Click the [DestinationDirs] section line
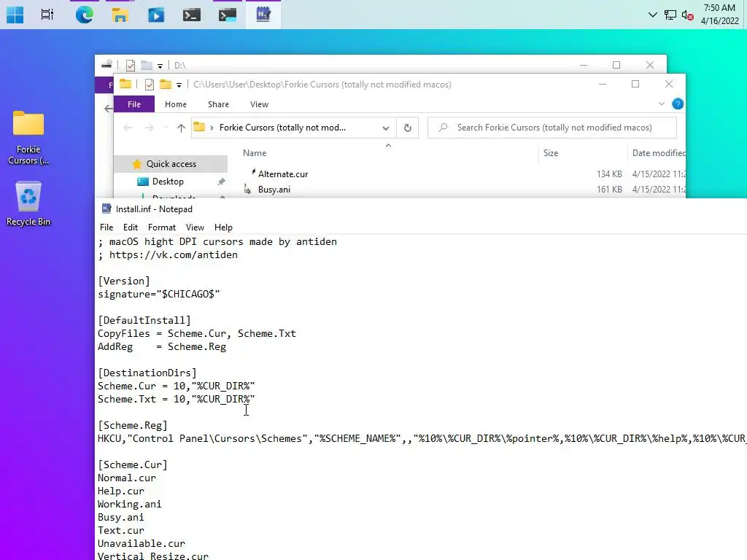The width and height of the screenshot is (747, 560). [x=147, y=373]
